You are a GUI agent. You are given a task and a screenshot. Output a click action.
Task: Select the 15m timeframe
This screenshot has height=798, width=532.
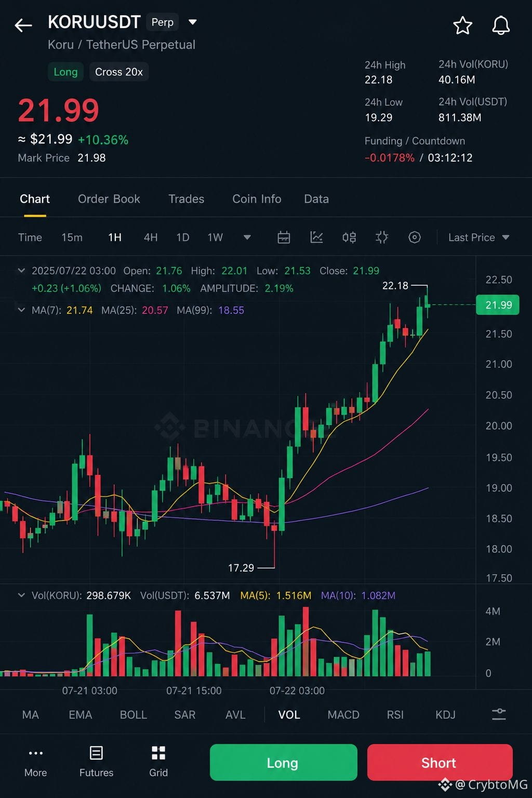click(72, 237)
